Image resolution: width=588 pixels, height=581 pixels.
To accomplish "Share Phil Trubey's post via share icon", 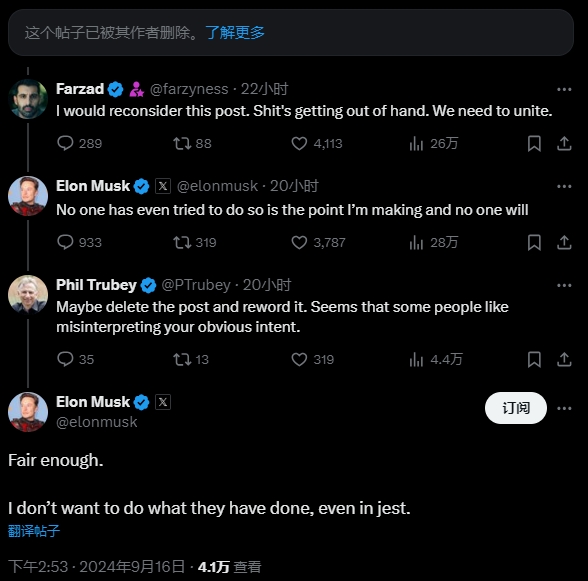I will pyautogui.click(x=564, y=359).
